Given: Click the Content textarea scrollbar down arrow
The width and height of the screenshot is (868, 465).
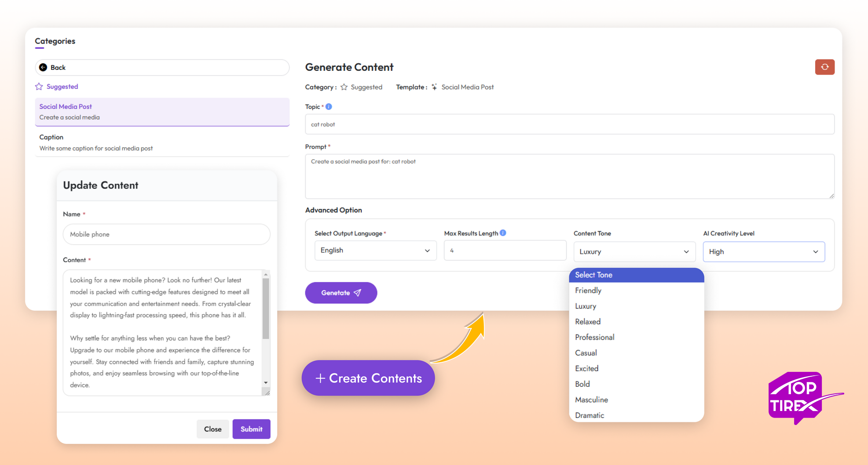Looking at the screenshot, I should (266, 383).
